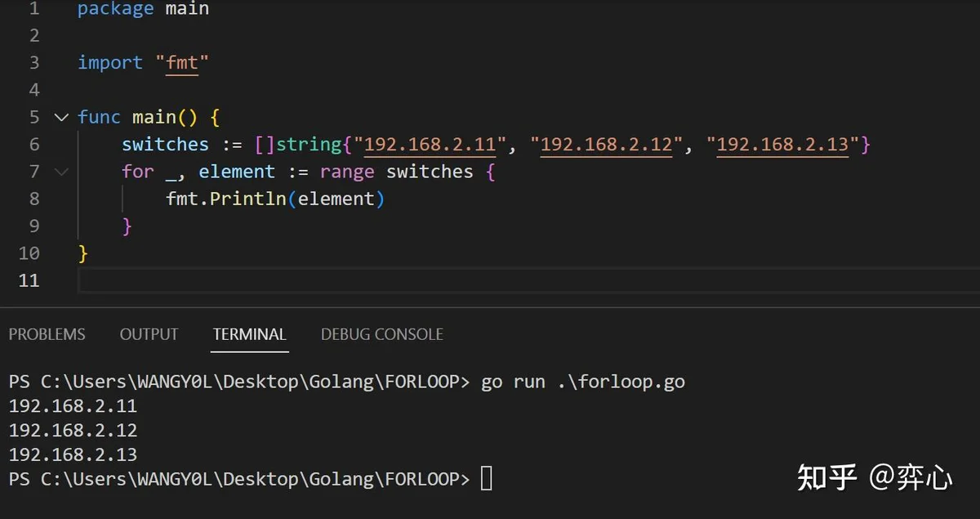Screen dimensions: 980x519
Task: Click the "192.168.2.13" string in code
Action: pyautogui.click(x=782, y=145)
